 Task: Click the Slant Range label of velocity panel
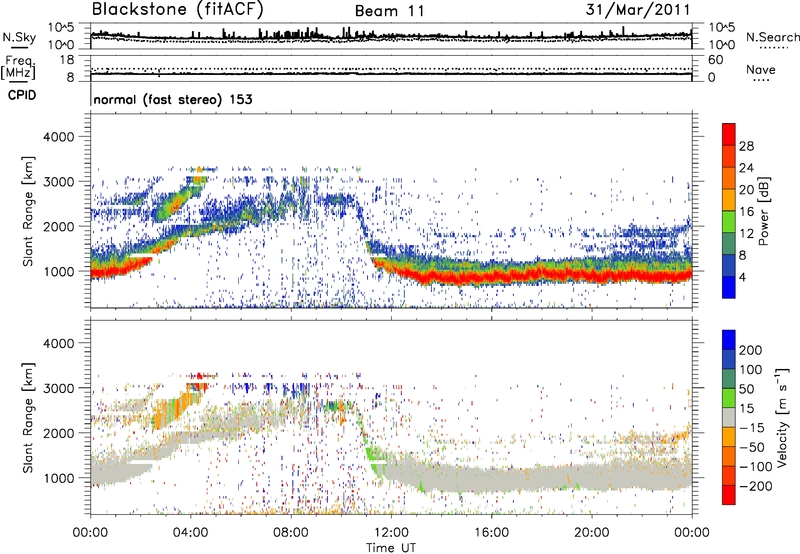coord(28,418)
